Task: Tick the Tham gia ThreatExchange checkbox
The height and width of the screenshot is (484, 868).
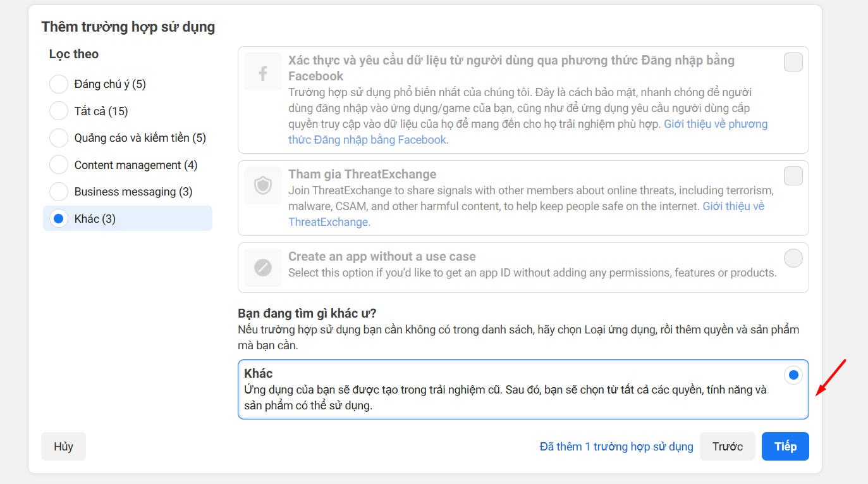Action: 793,176
